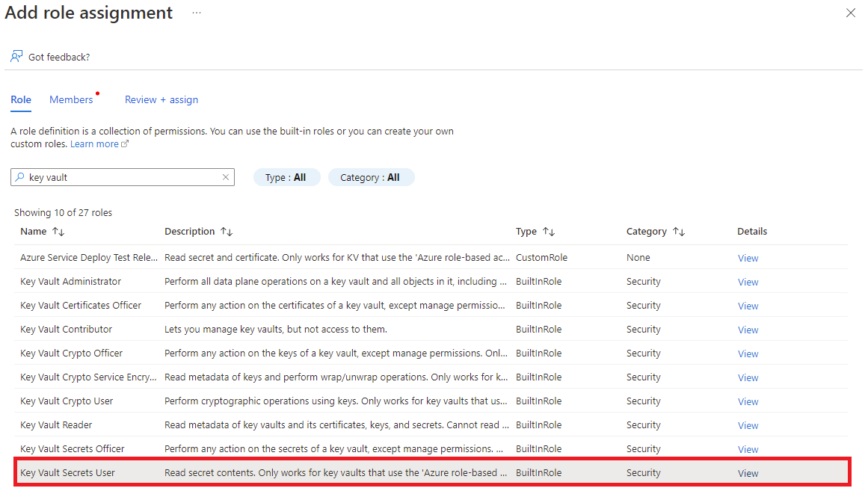868x494 pixels.
Task: Click inside the role search input field
Action: pyautogui.click(x=120, y=177)
